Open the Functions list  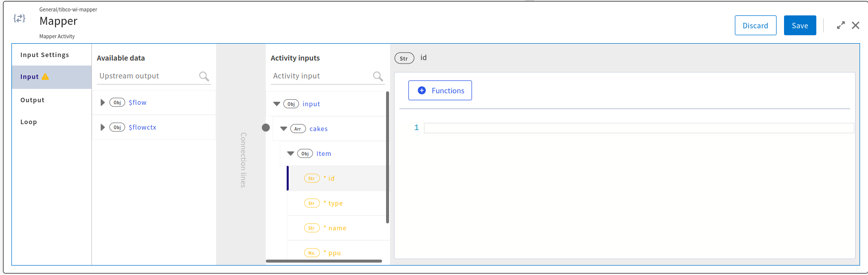tap(440, 90)
